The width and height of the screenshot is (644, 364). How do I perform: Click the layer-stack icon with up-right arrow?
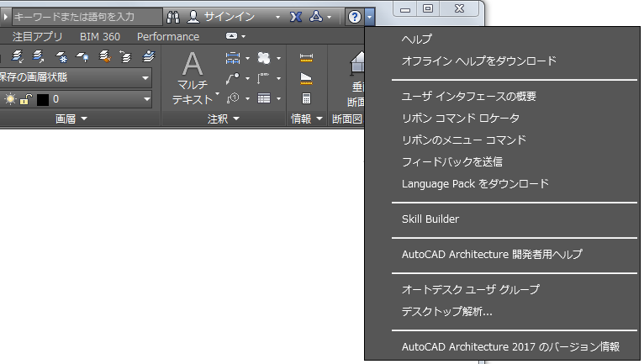(x=38, y=56)
